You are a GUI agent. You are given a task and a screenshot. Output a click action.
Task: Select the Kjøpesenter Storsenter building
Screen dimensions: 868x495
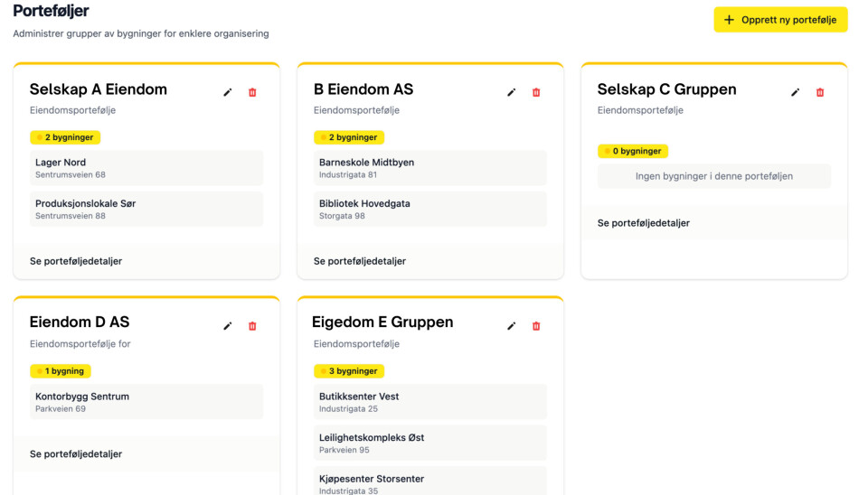[x=430, y=482]
